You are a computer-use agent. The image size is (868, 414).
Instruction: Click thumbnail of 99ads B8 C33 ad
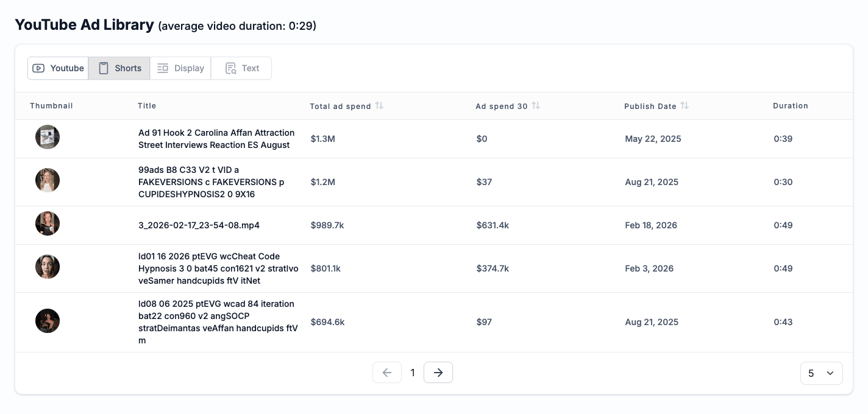coord(48,180)
